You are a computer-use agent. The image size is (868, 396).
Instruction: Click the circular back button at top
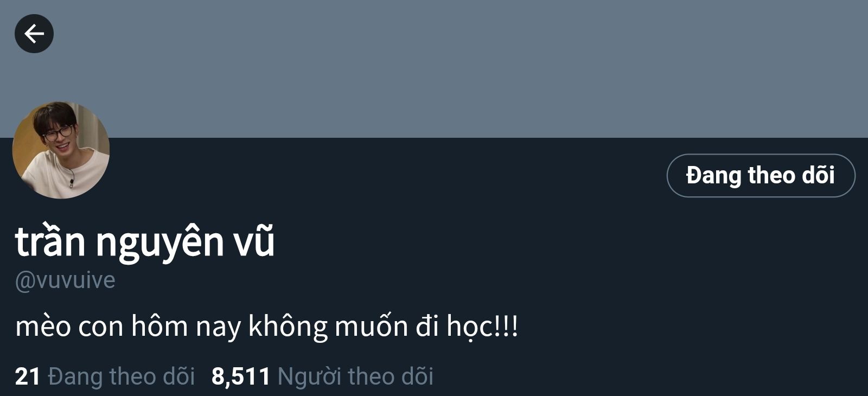click(x=34, y=34)
